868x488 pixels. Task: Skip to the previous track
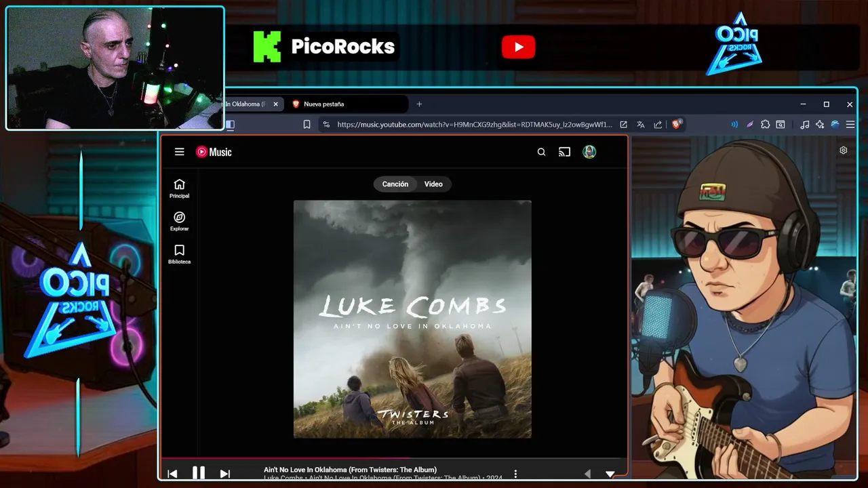point(172,474)
